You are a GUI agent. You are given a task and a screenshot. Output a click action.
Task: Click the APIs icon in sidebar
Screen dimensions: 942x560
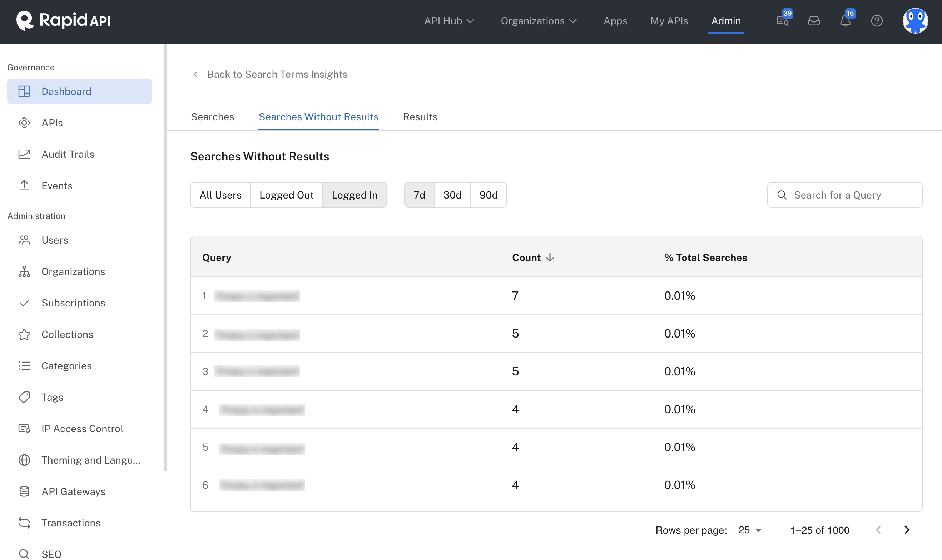(24, 122)
